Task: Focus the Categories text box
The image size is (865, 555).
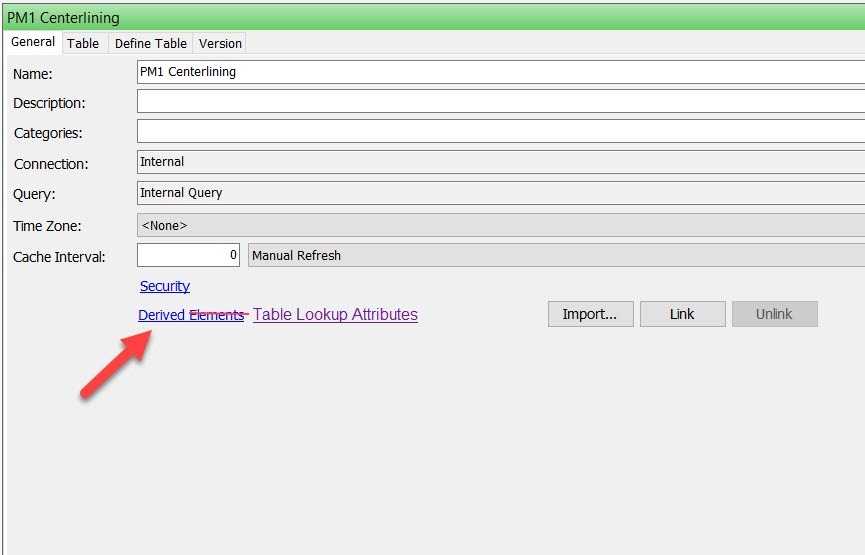Action: click(x=500, y=132)
